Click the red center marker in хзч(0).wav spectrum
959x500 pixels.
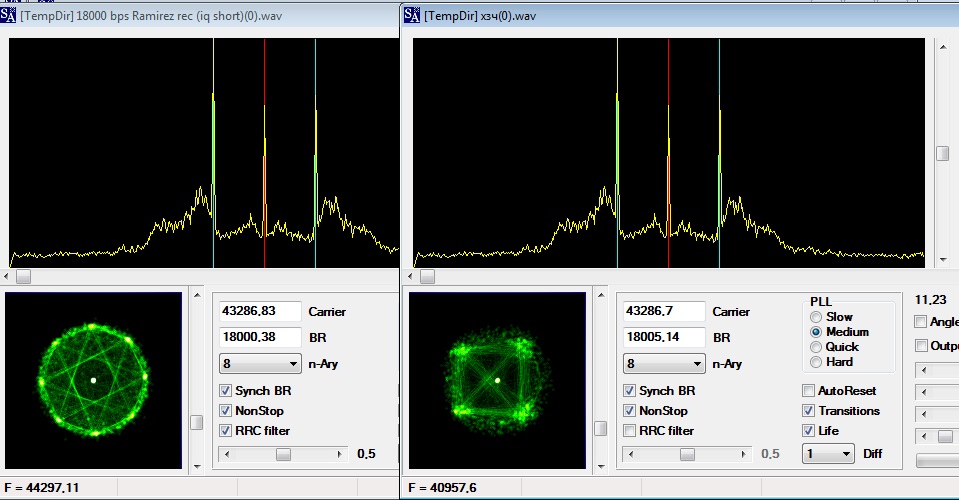pos(668,153)
